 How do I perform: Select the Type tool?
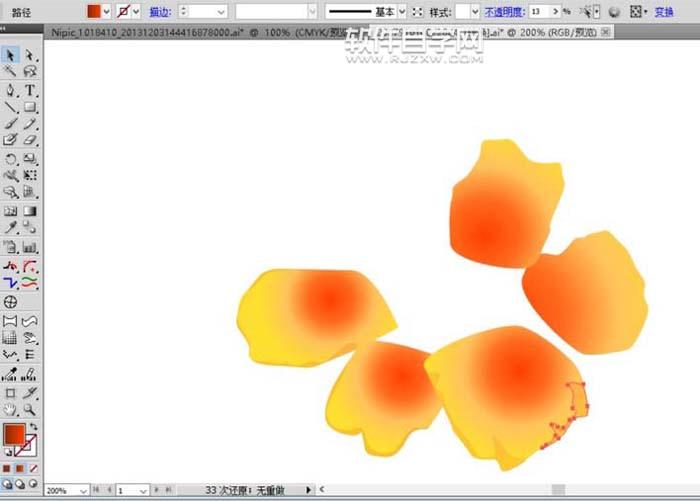click(x=30, y=90)
